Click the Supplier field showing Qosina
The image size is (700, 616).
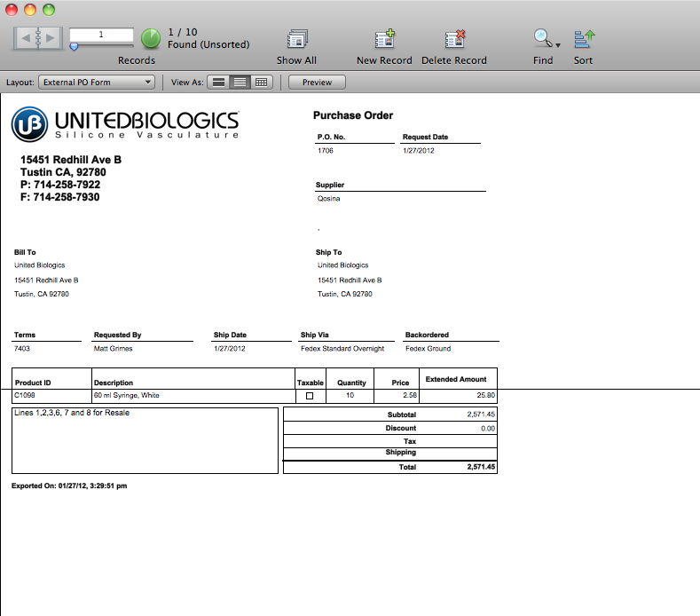(329, 199)
